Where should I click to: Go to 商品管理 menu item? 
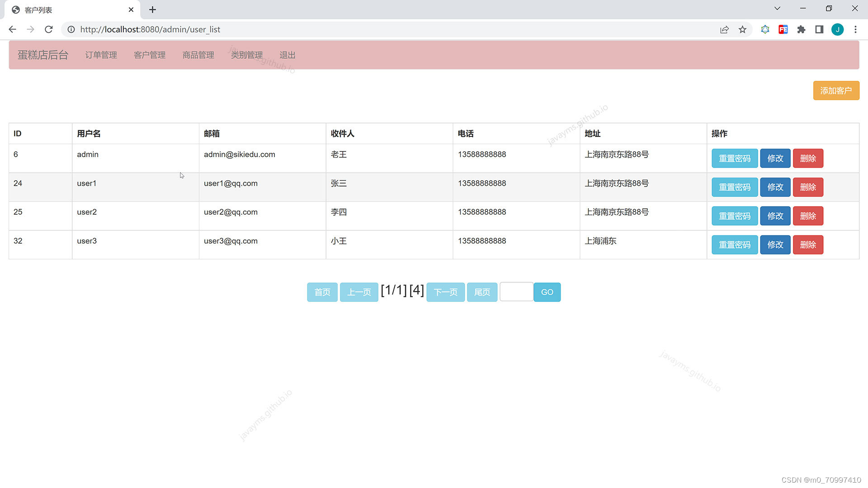tap(198, 55)
